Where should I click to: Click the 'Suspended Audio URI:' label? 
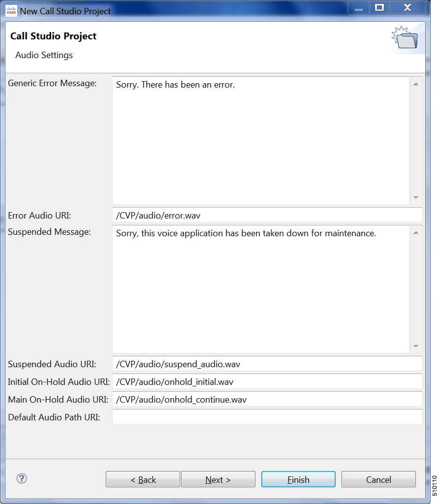click(52, 364)
